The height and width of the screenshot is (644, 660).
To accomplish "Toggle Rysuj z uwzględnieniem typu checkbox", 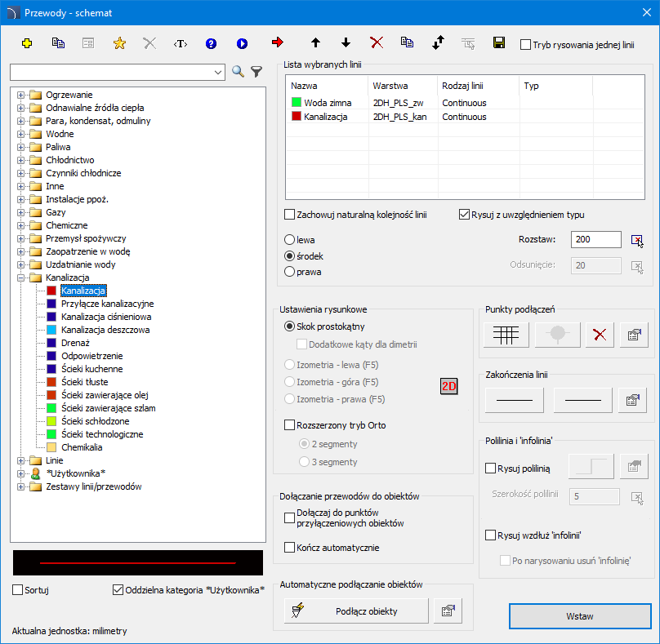I will click(x=465, y=215).
